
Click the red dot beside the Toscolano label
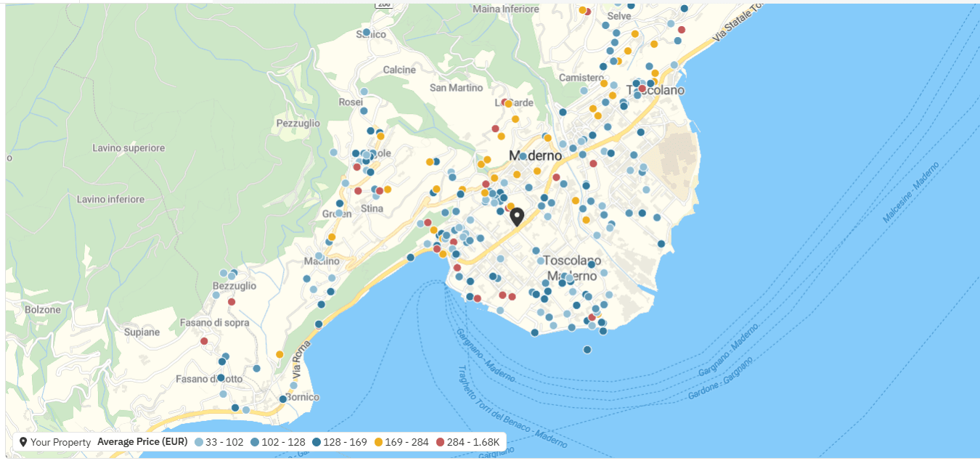(642, 89)
